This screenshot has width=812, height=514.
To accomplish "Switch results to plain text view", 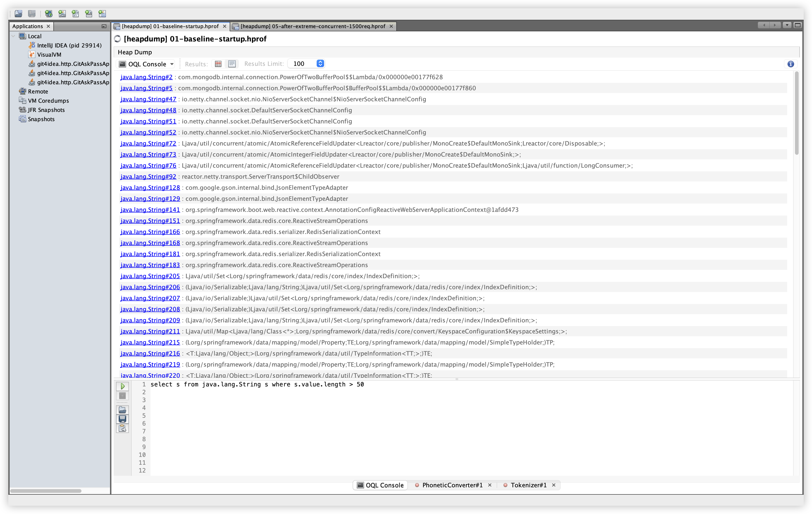I will pyautogui.click(x=232, y=64).
